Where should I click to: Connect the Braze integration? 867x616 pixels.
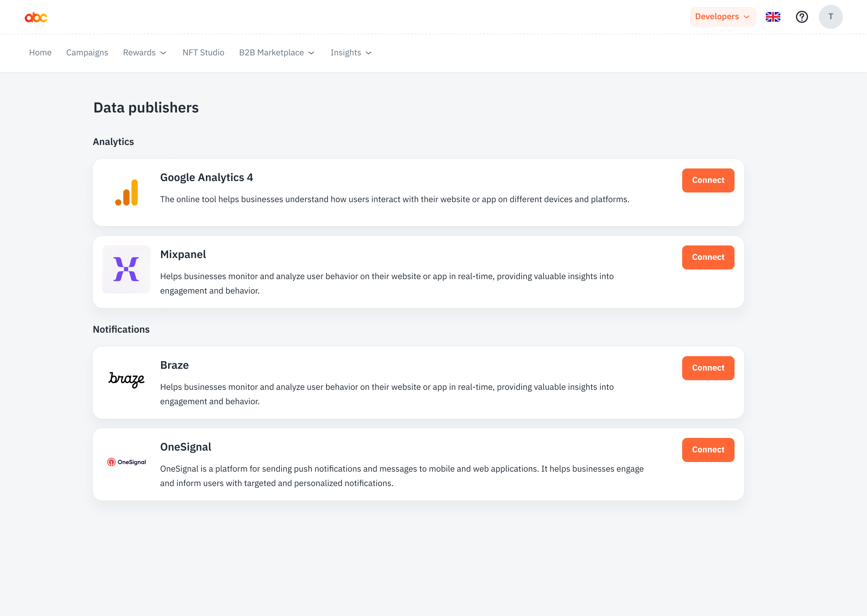click(x=707, y=368)
